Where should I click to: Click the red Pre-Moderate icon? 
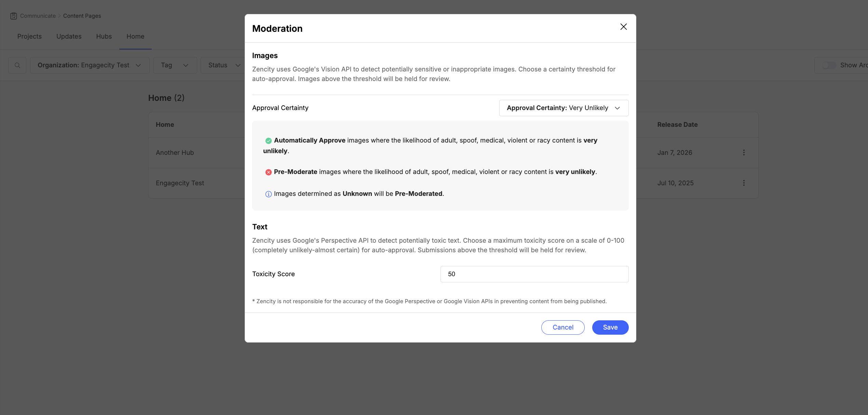[268, 172]
